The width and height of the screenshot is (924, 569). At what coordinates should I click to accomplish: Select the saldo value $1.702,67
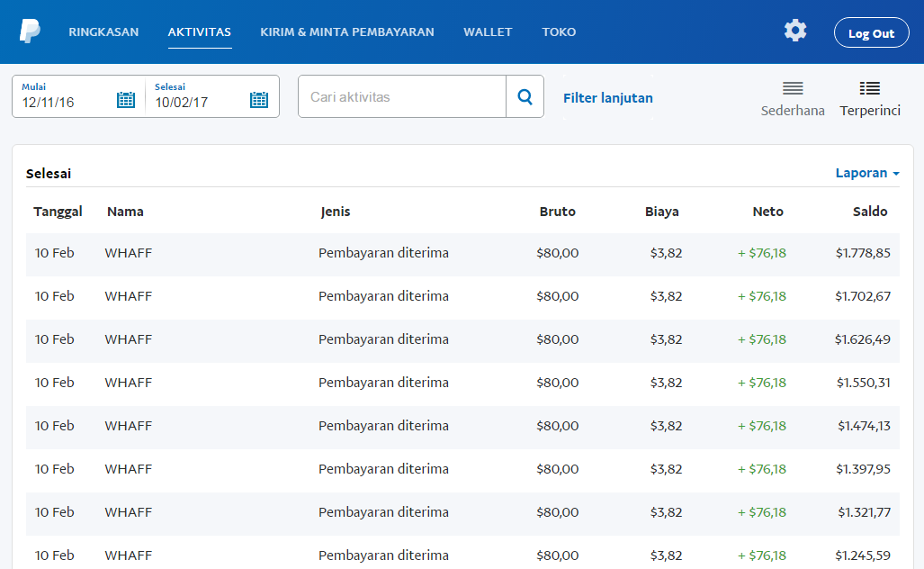(x=863, y=296)
